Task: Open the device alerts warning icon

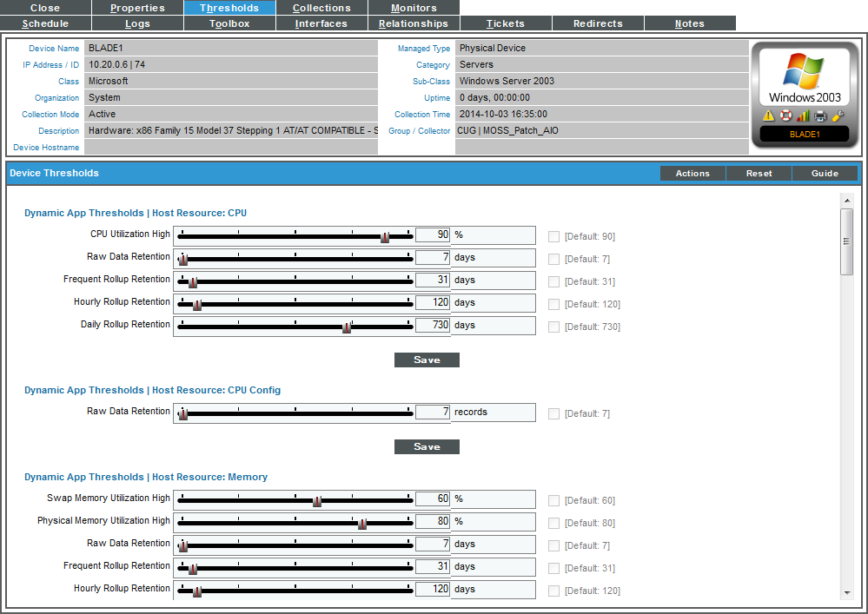Action: [x=769, y=115]
